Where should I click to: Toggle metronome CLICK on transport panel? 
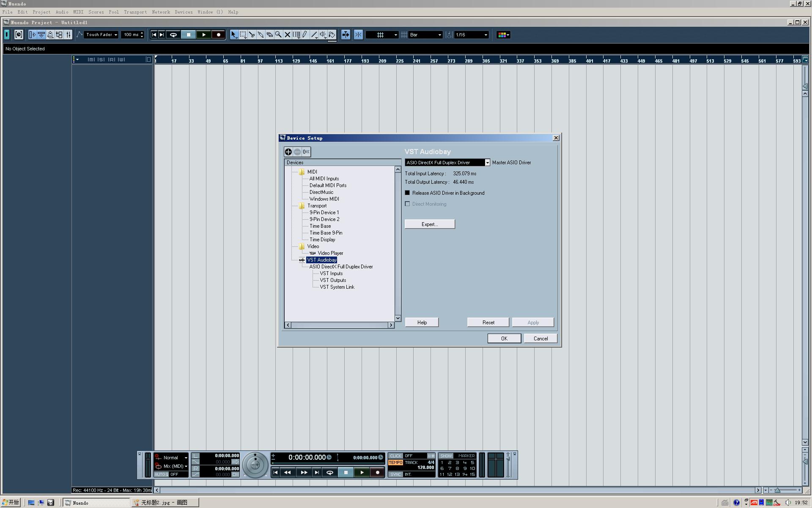[x=395, y=456]
